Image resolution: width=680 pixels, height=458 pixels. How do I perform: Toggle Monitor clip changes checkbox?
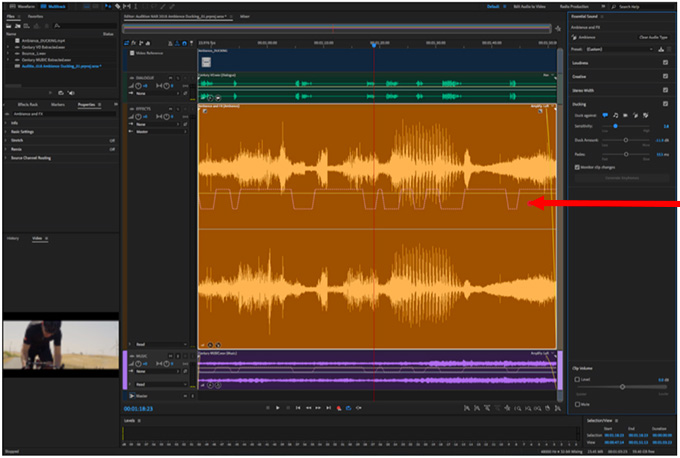point(577,167)
